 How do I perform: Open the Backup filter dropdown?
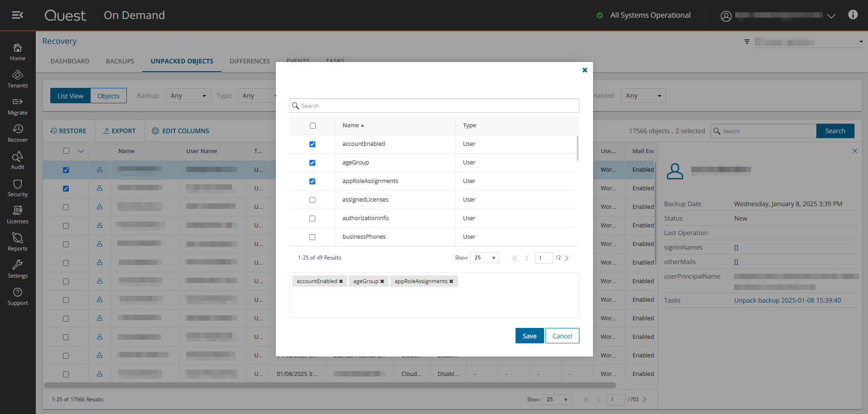pos(188,96)
